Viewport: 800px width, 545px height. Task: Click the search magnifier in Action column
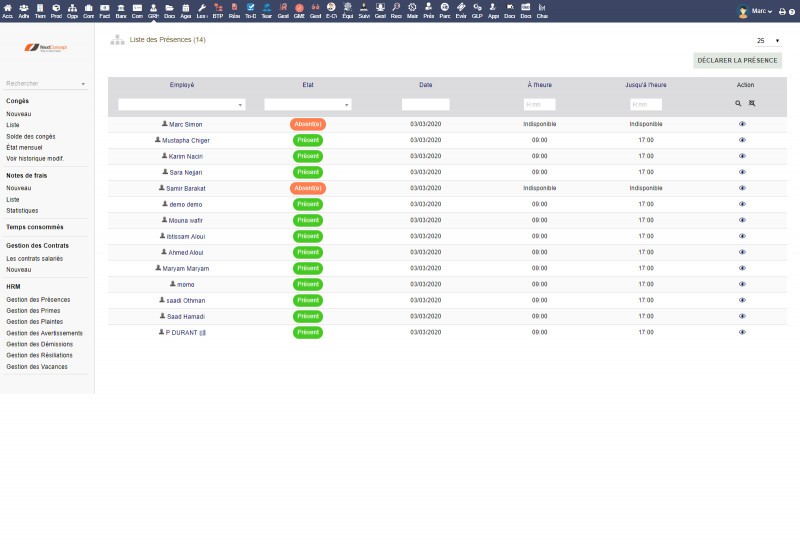point(738,103)
